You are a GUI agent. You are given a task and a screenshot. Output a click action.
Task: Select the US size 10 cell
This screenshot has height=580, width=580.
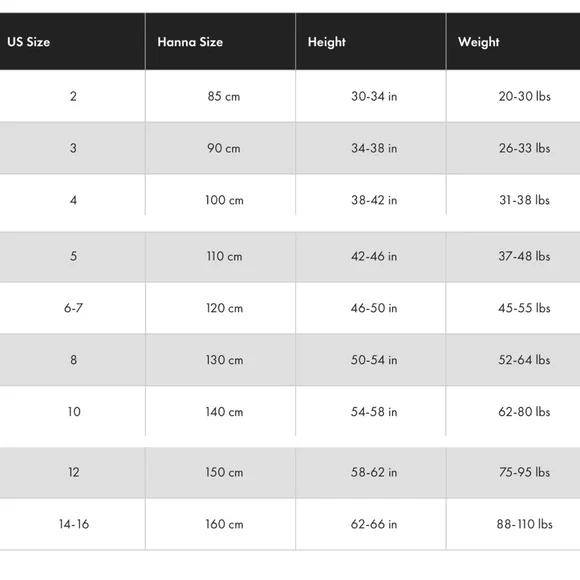(72, 411)
